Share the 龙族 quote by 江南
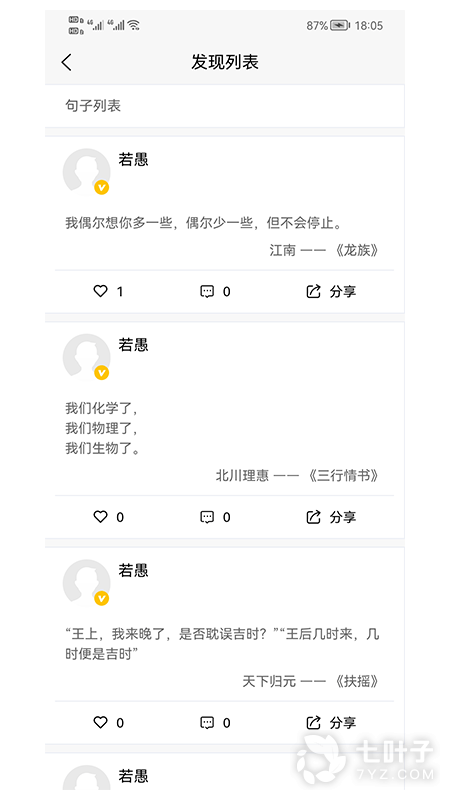The width and height of the screenshot is (450, 800). [x=331, y=292]
